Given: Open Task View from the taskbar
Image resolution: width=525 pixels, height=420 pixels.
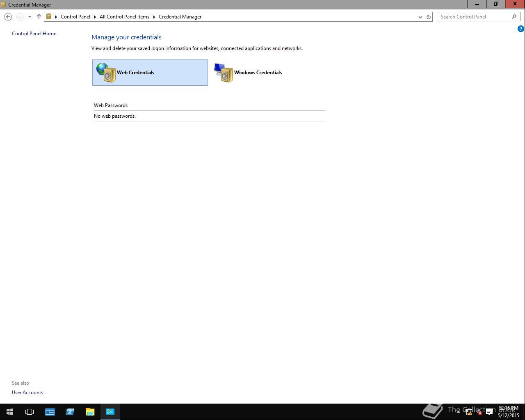Looking at the screenshot, I should [x=30, y=412].
